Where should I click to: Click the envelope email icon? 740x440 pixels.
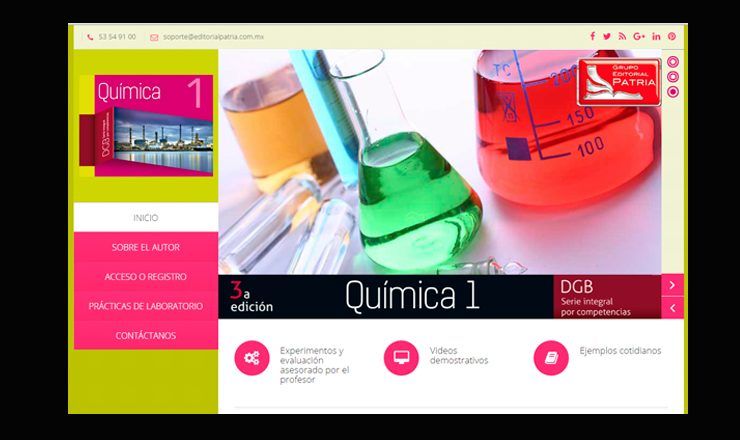pyautogui.click(x=154, y=37)
